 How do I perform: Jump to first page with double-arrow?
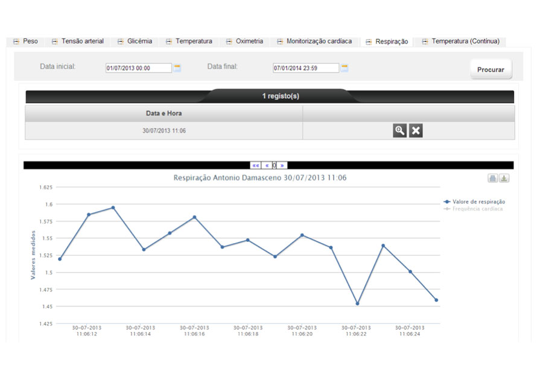pyautogui.click(x=256, y=165)
